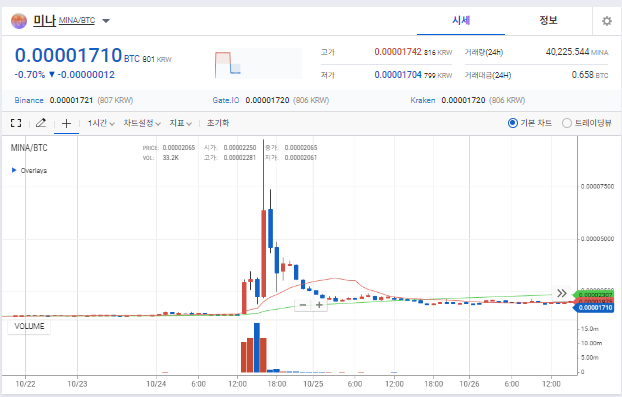
Task: Click the 10/26 date axis label
Action: coord(469,384)
